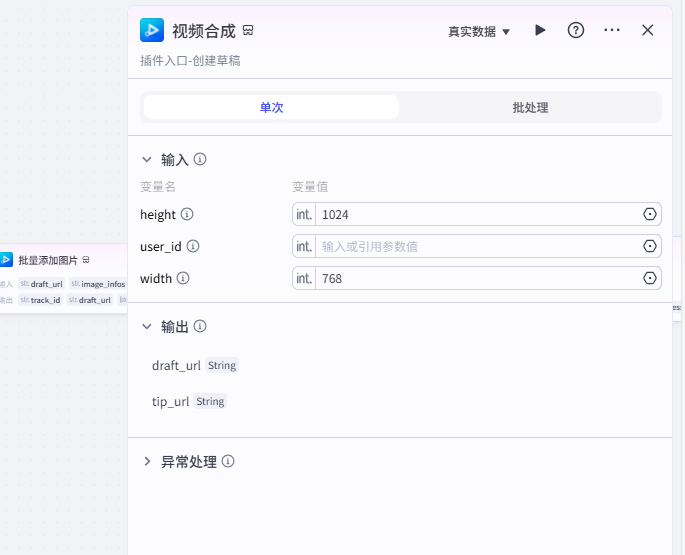Click the String type tag beside tip_url
The width and height of the screenshot is (685, 555).
coord(210,401)
